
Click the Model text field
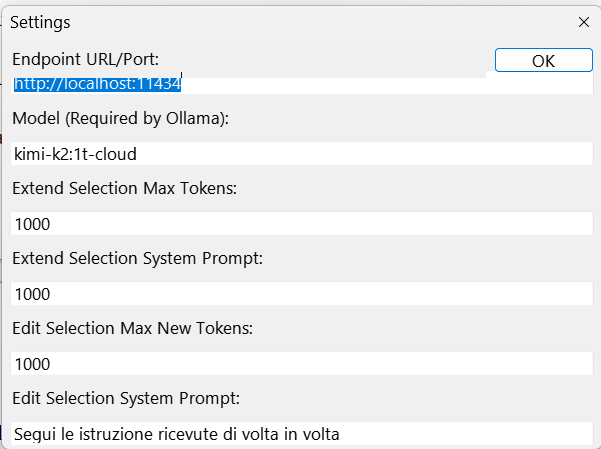point(300,154)
